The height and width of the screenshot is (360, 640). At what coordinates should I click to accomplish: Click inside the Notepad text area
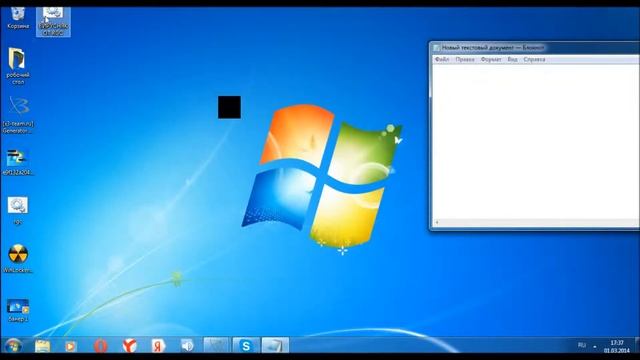tap(536, 141)
